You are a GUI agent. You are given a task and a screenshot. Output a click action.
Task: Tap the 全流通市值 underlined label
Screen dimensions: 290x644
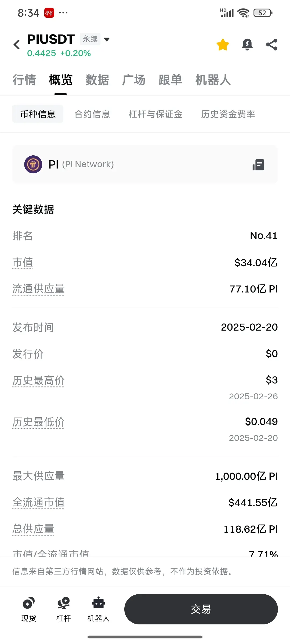point(38,502)
